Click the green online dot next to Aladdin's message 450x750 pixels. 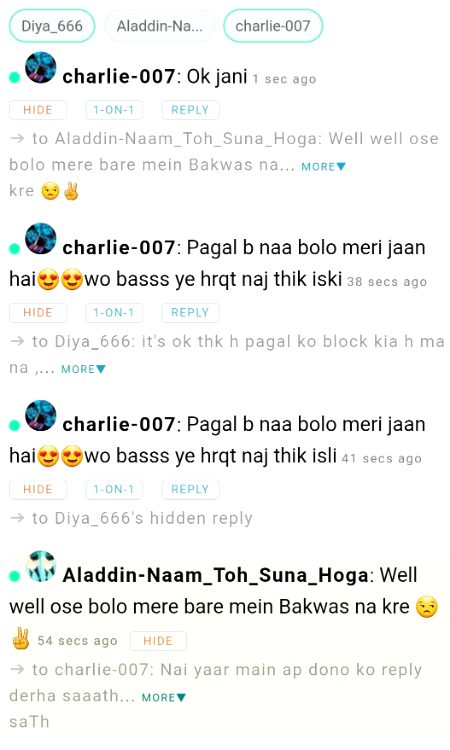coord(15,575)
